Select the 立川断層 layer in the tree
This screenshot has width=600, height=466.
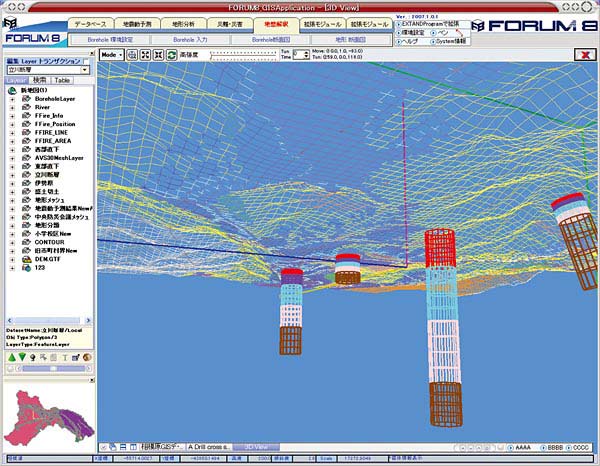[x=47, y=175]
